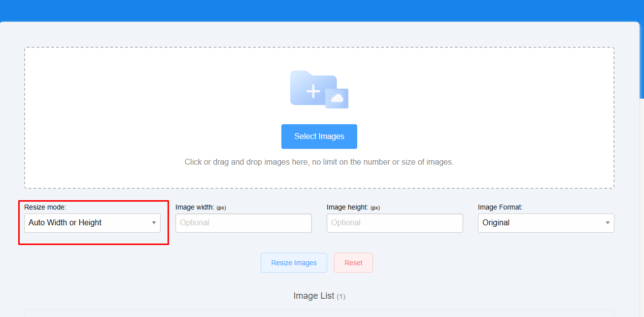Open the Image Format dropdown arrow
The width and height of the screenshot is (644, 317).
coord(607,223)
